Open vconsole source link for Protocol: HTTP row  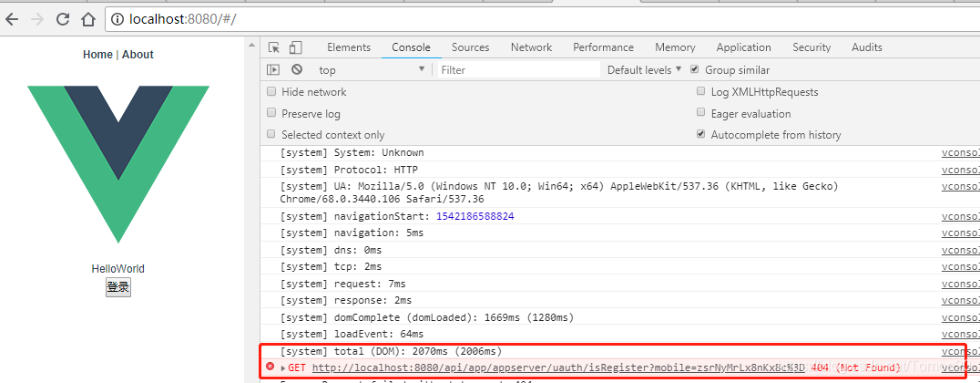point(961,170)
